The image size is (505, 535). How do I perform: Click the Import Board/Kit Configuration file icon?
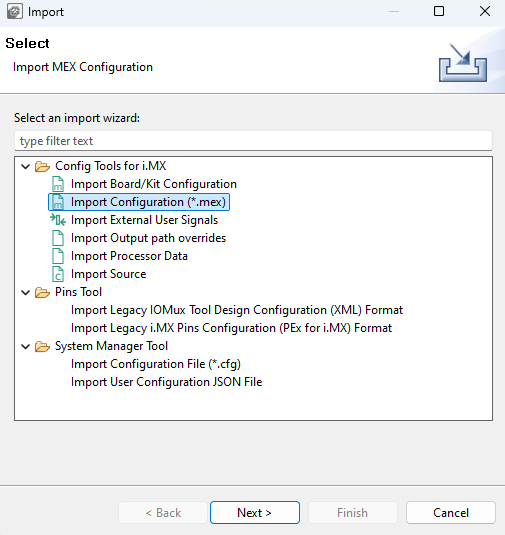click(58, 184)
